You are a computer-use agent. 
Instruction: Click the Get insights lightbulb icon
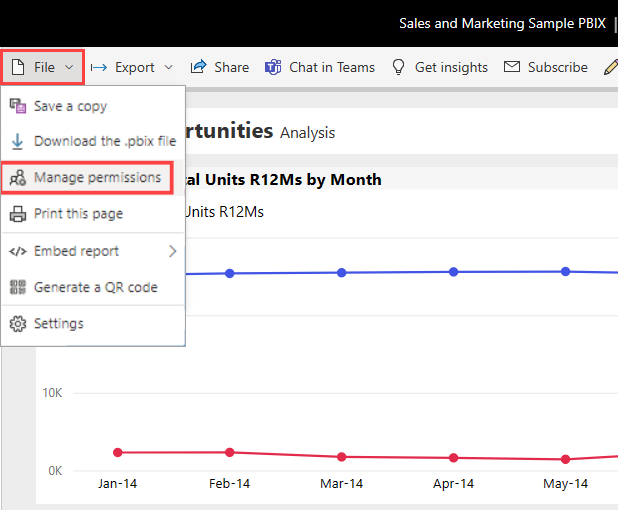[399, 67]
